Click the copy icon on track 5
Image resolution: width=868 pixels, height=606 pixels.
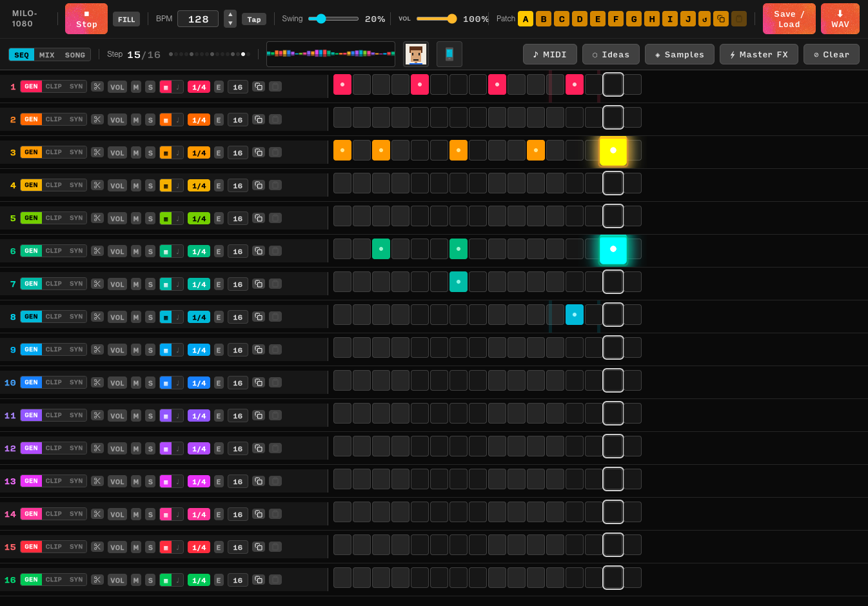259,219
